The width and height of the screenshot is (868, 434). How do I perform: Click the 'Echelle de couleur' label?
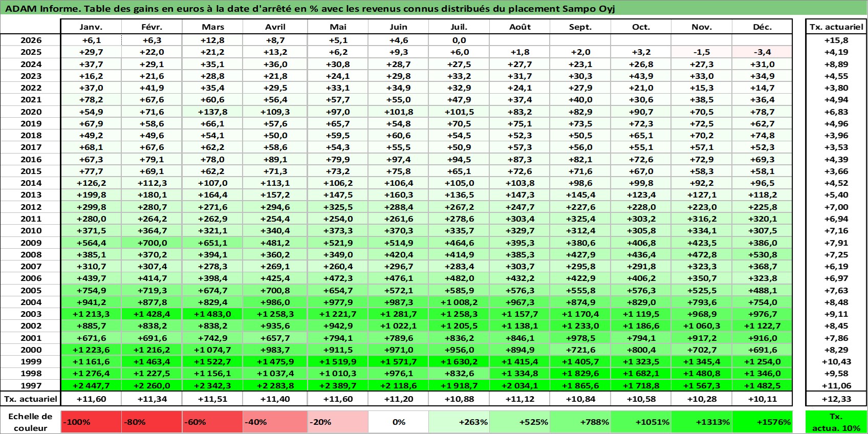(31, 422)
